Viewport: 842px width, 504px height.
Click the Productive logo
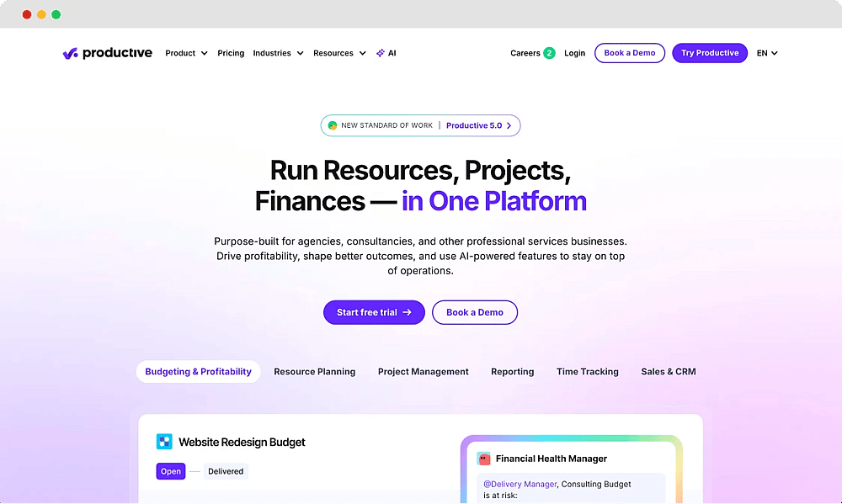pos(108,53)
